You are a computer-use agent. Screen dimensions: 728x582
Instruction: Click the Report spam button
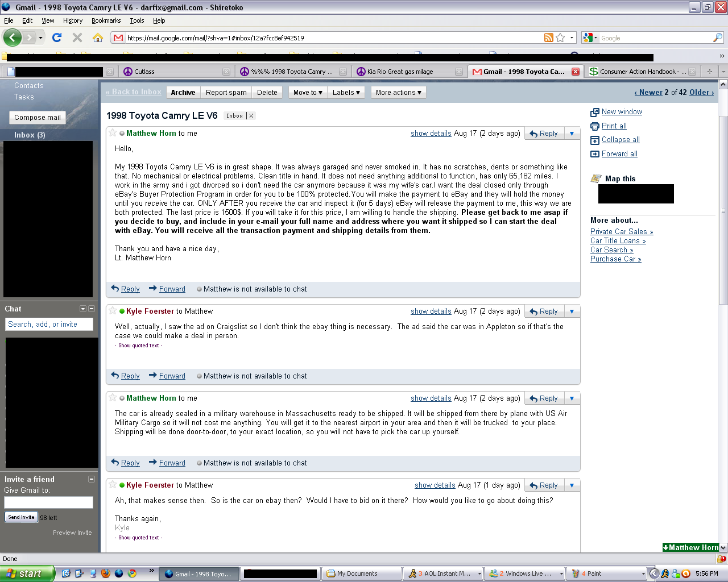coord(226,92)
